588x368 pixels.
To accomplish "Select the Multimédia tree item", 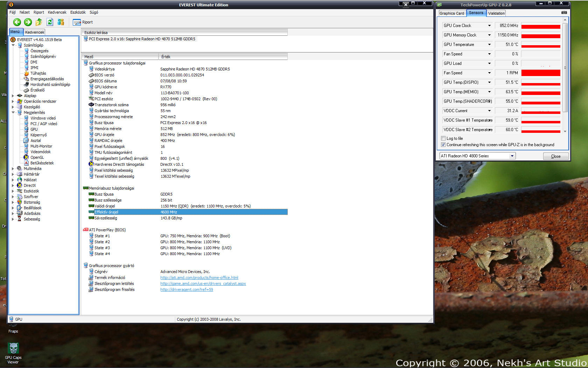I will [x=32, y=169].
